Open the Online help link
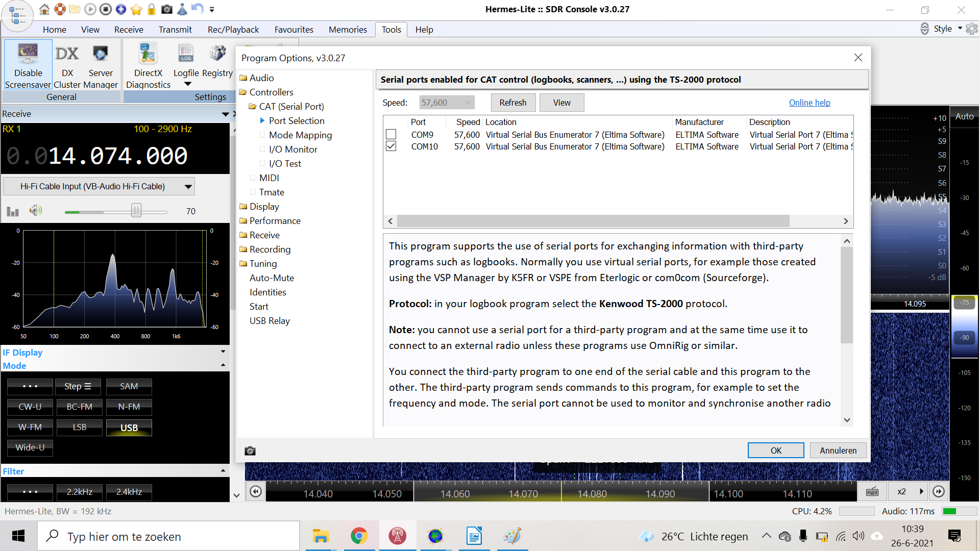Screen dimensions: 980x551 coord(810,103)
